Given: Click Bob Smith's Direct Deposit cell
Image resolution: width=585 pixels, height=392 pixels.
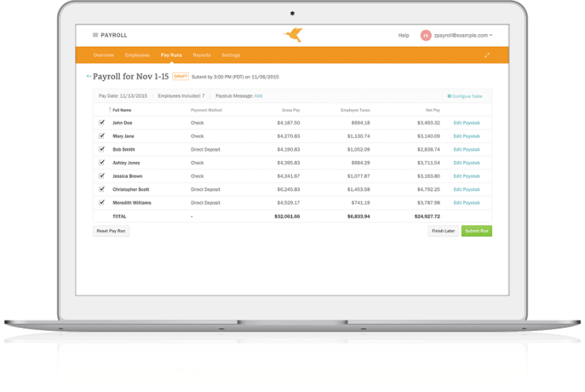Looking at the screenshot, I should tap(206, 149).
